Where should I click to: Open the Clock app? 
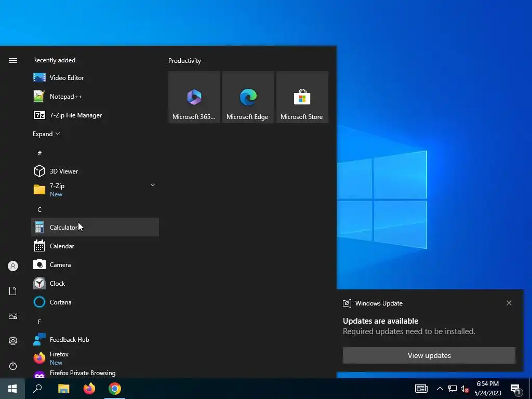tap(95, 283)
